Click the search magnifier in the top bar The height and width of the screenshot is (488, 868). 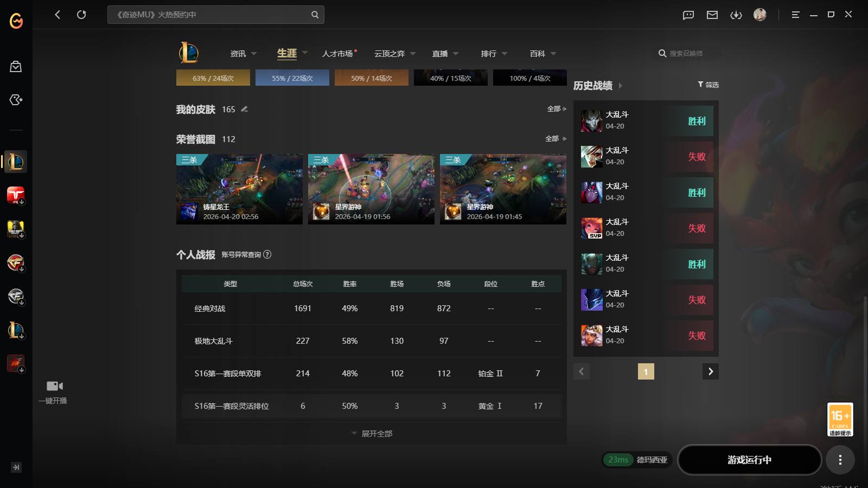pyautogui.click(x=315, y=15)
